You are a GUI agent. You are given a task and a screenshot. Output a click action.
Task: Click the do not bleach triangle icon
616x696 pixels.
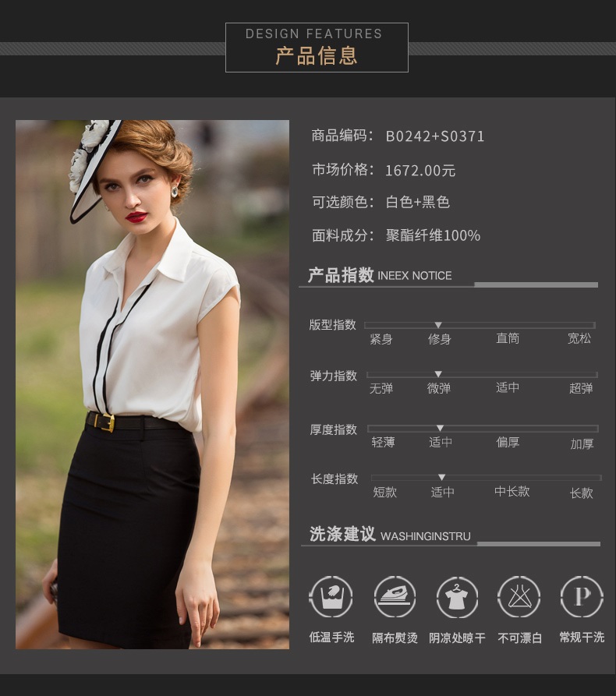(x=519, y=596)
